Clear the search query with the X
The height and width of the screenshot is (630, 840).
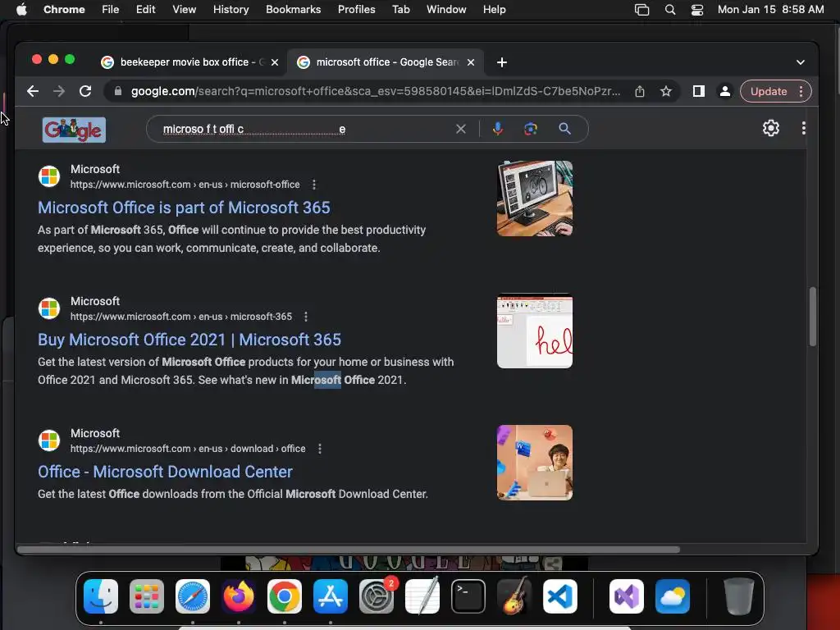click(461, 129)
